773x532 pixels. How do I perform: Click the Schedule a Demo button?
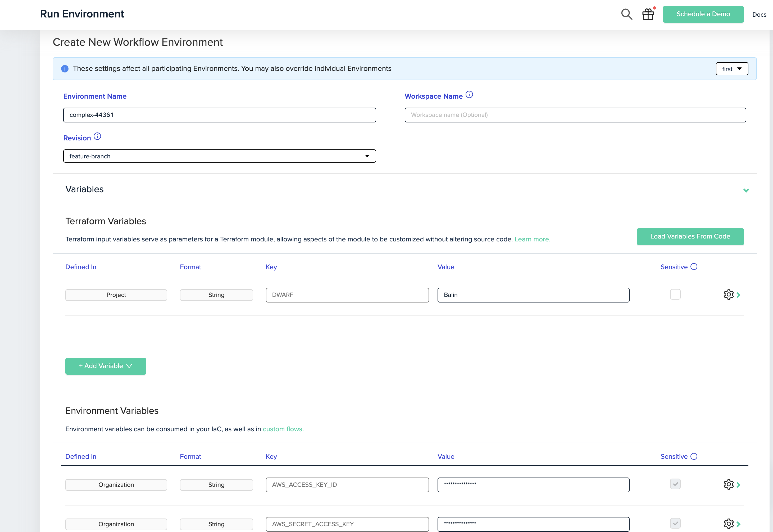pos(703,14)
